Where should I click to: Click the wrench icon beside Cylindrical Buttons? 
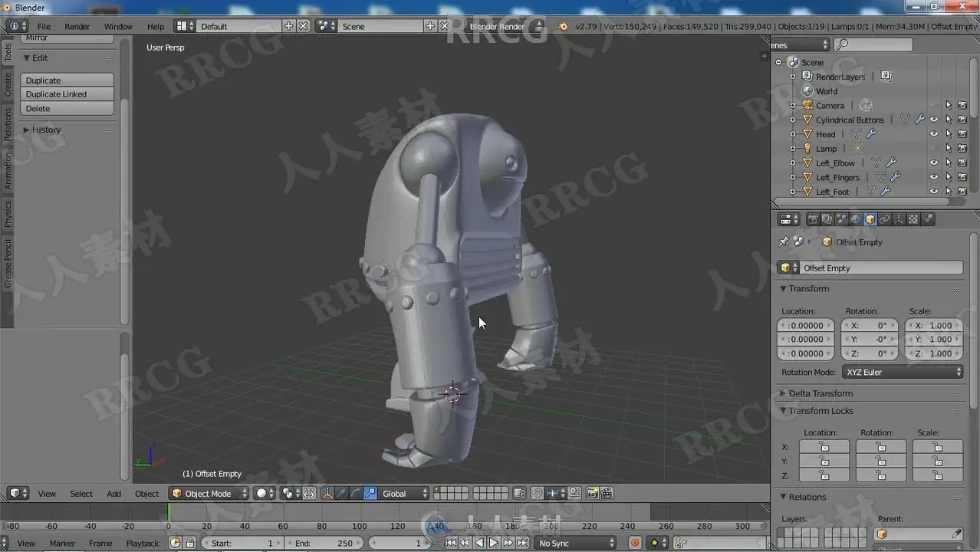tap(919, 120)
